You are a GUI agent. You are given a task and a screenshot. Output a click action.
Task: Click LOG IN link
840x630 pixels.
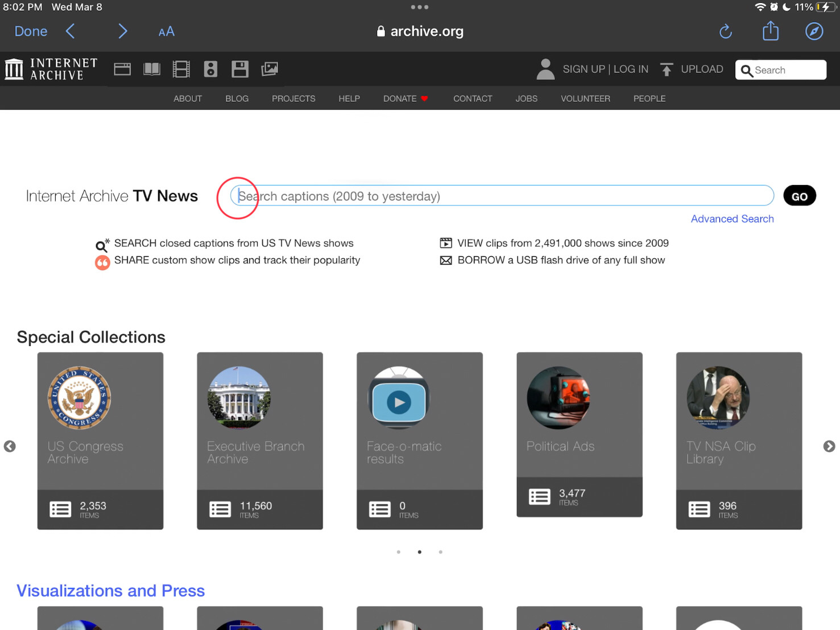(631, 69)
